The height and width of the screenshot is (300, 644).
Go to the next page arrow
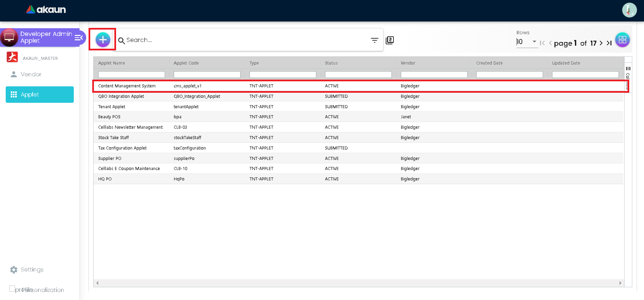pos(601,43)
